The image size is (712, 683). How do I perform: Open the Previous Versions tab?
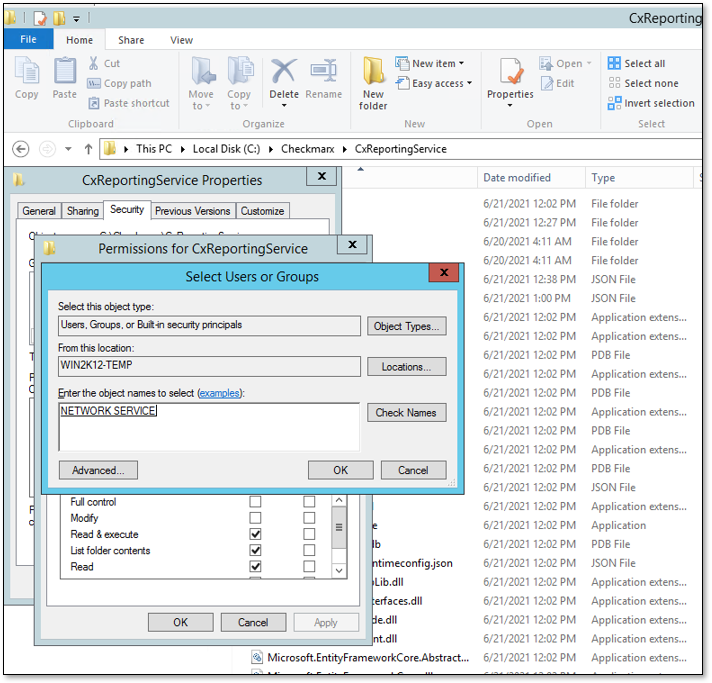(x=193, y=211)
